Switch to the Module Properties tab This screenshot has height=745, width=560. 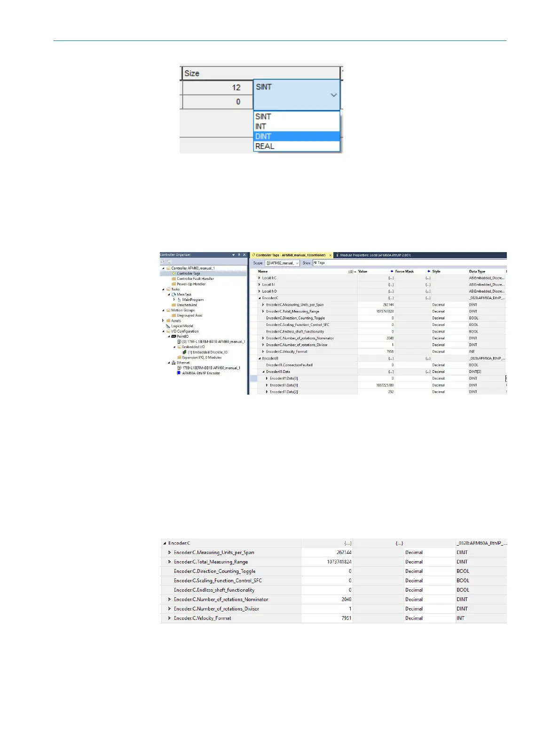pyautogui.click(x=375, y=255)
